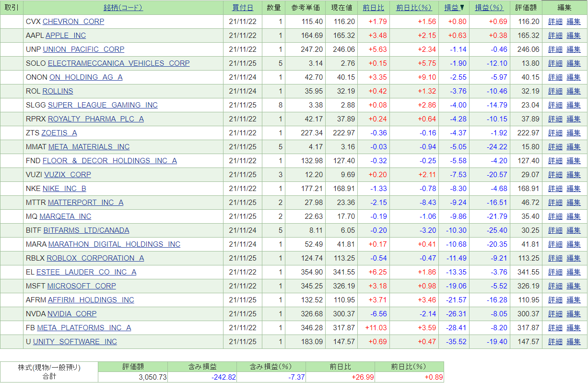Click 編集 in the MSFT row
This screenshot has width=588, height=383.
[574, 286]
